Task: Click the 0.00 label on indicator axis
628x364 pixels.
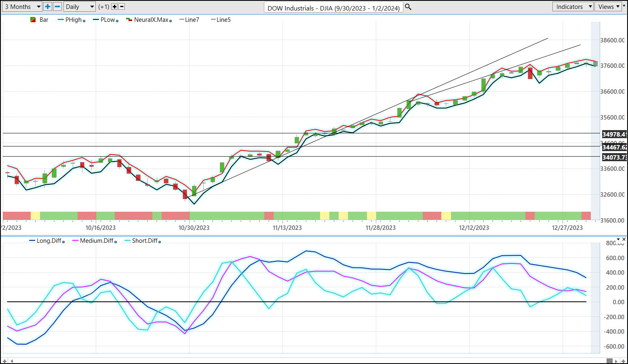Action: 618,302
